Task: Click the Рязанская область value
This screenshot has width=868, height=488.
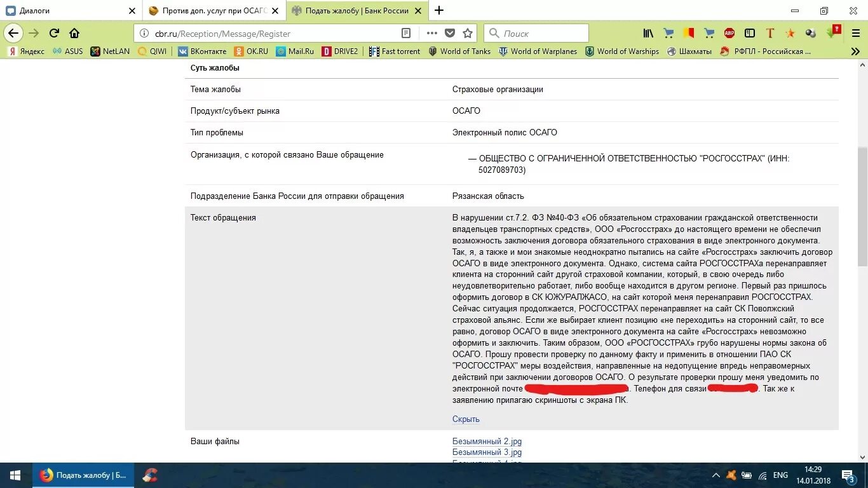Action: coord(488,196)
